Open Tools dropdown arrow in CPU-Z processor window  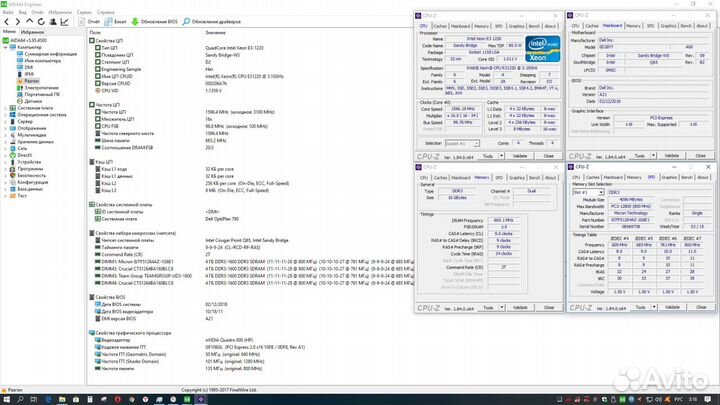(501, 156)
